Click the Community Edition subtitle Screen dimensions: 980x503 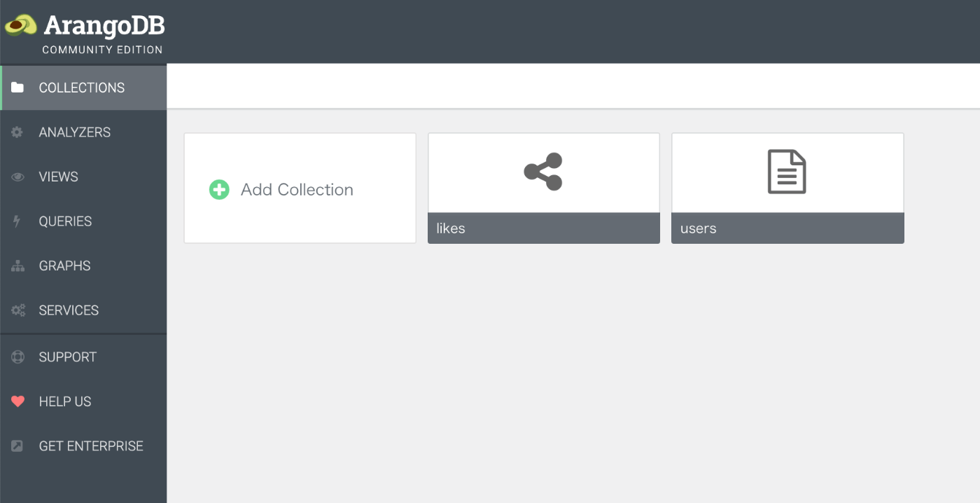(x=102, y=50)
